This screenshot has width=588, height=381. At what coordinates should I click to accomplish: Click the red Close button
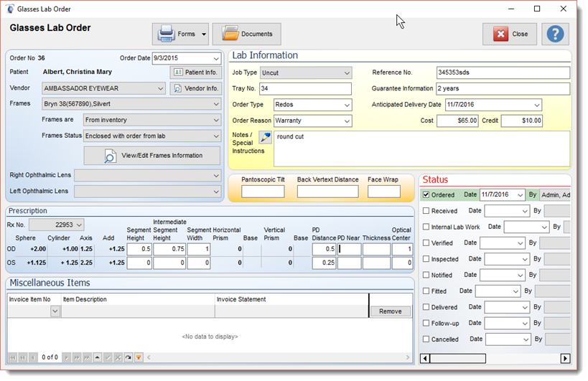[x=510, y=34]
